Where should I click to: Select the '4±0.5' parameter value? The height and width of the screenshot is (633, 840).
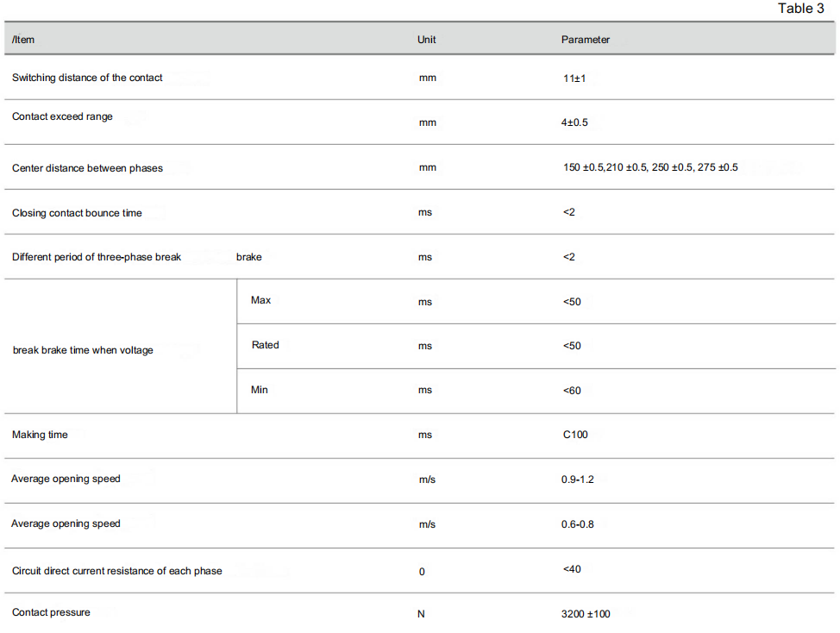(x=574, y=122)
